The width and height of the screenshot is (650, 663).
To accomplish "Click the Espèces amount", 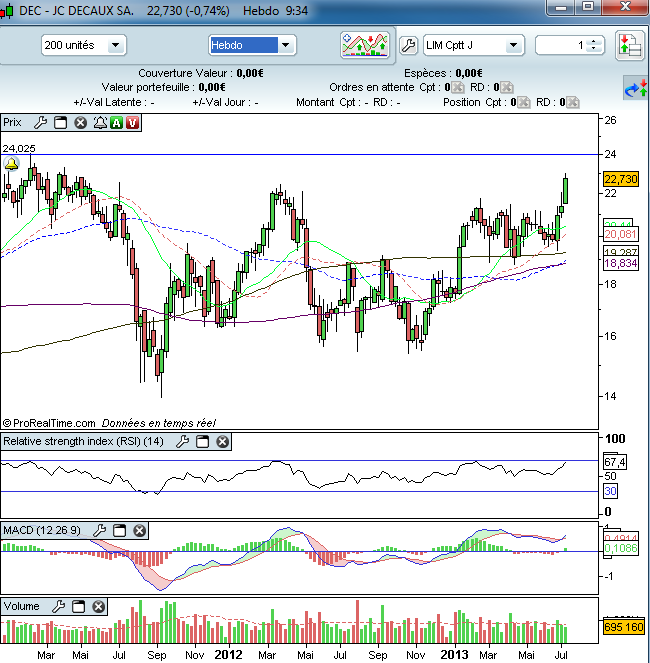I will tap(469, 73).
